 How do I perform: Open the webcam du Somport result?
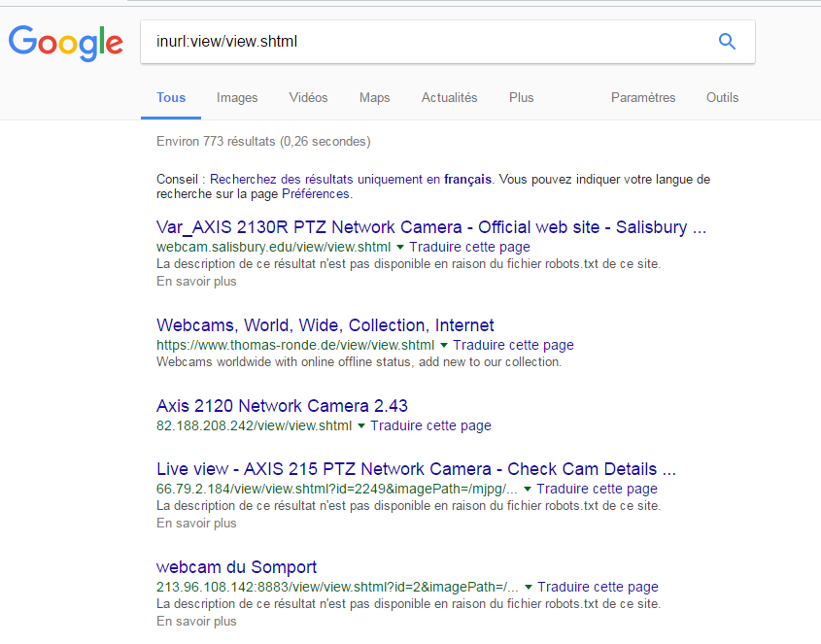click(236, 567)
